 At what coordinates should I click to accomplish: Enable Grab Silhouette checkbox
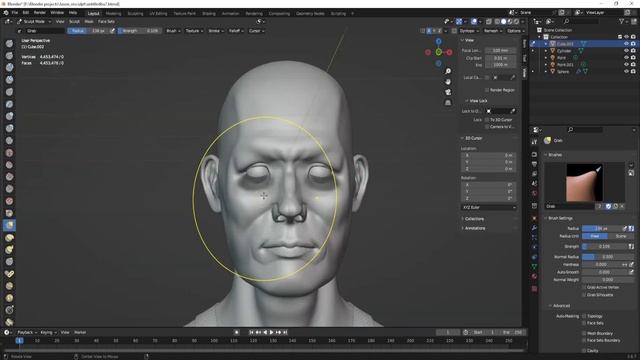click(x=584, y=295)
